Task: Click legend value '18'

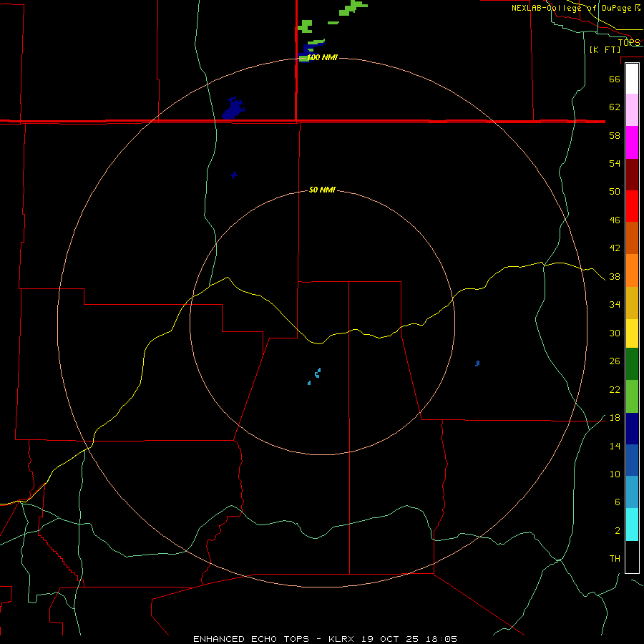Action: 615,418
